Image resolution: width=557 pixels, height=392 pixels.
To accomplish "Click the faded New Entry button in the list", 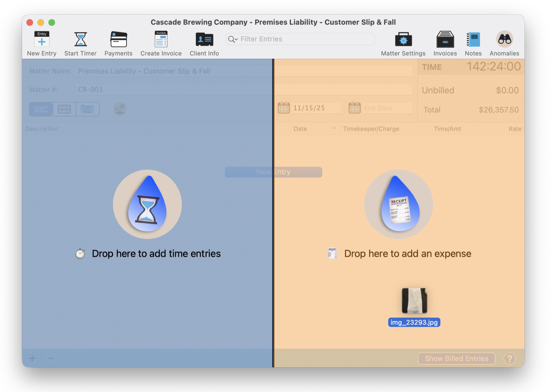I will (x=273, y=172).
